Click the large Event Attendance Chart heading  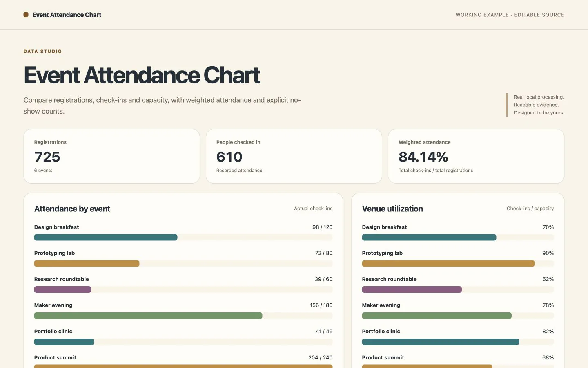click(x=142, y=75)
